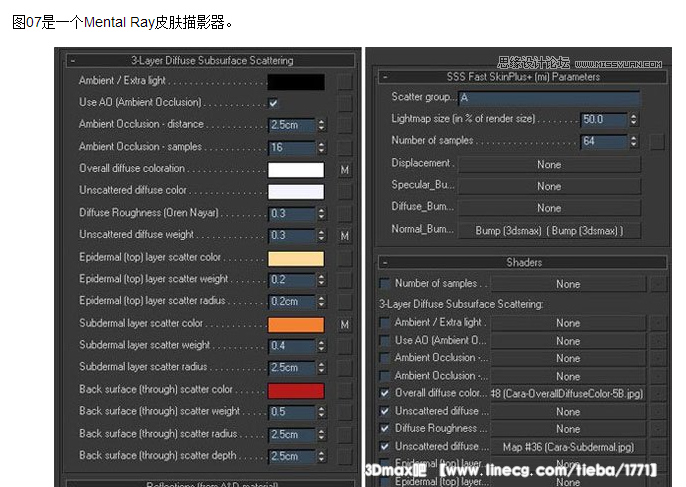Click the empty map button beside Epidermal scatter color
This screenshot has height=487, width=686.
(x=345, y=258)
